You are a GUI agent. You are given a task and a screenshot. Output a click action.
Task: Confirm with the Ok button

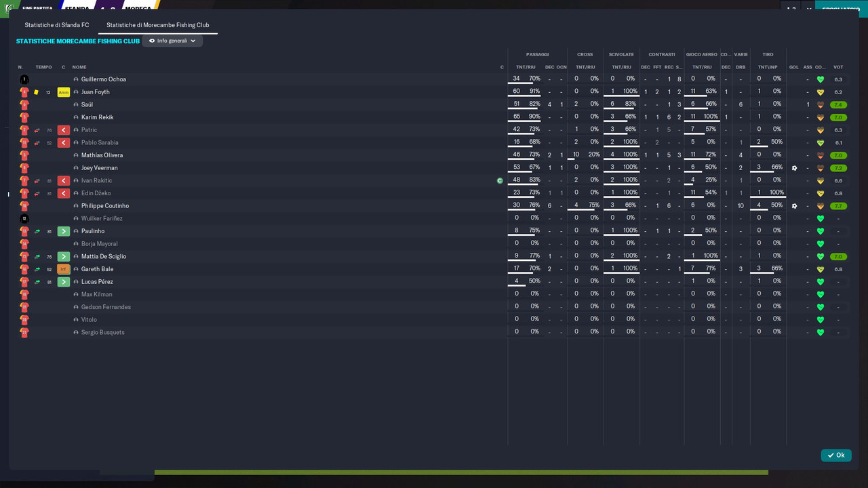(836, 455)
